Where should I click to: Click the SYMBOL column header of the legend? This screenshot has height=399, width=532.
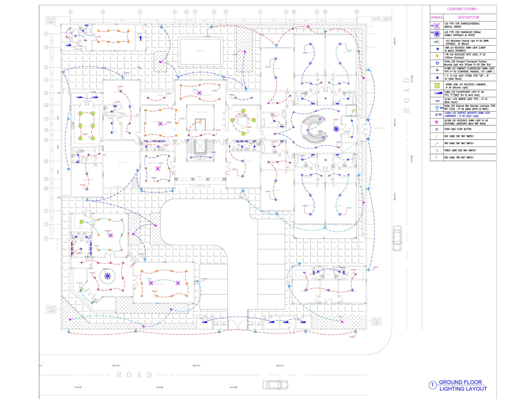click(x=437, y=16)
